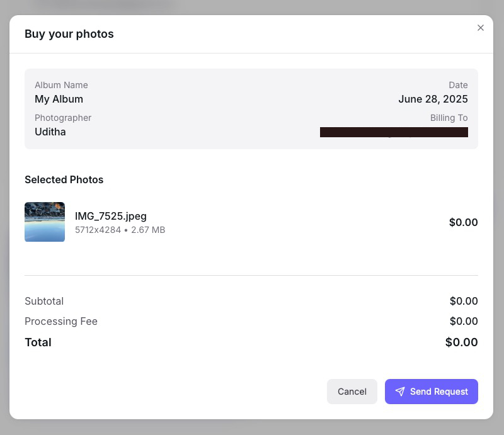Click the Processing Fee label
Screen dimensions: 504x435
(x=61, y=321)
